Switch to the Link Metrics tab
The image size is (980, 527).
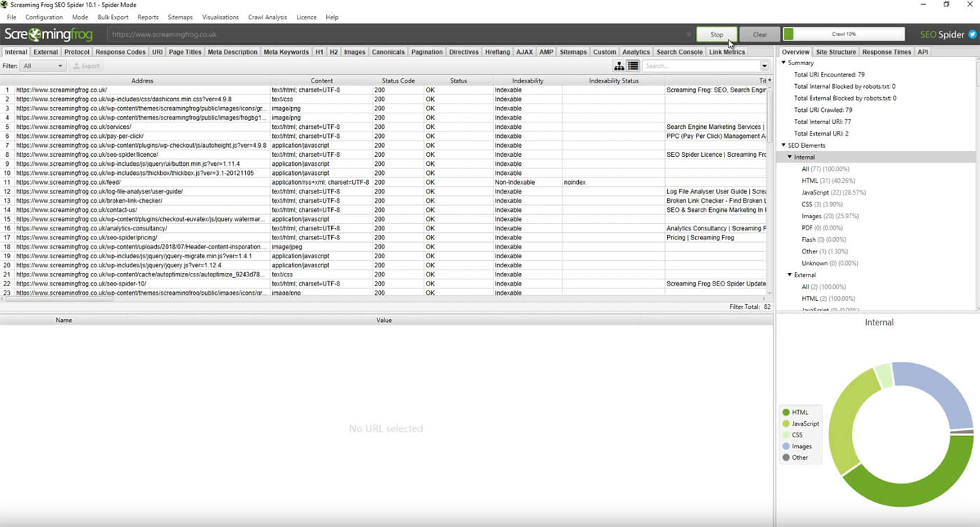point(727,52)
